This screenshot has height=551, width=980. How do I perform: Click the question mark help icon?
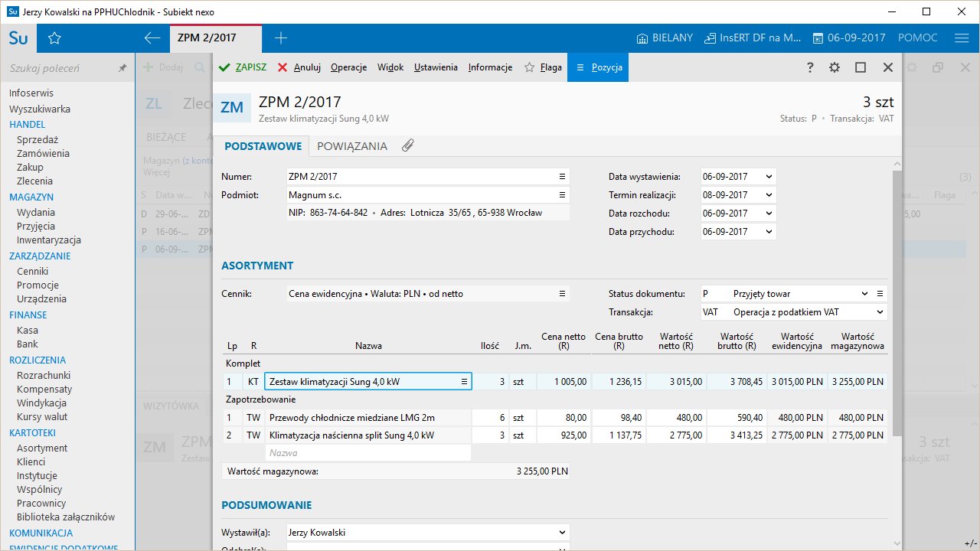[x=810, y=67]
